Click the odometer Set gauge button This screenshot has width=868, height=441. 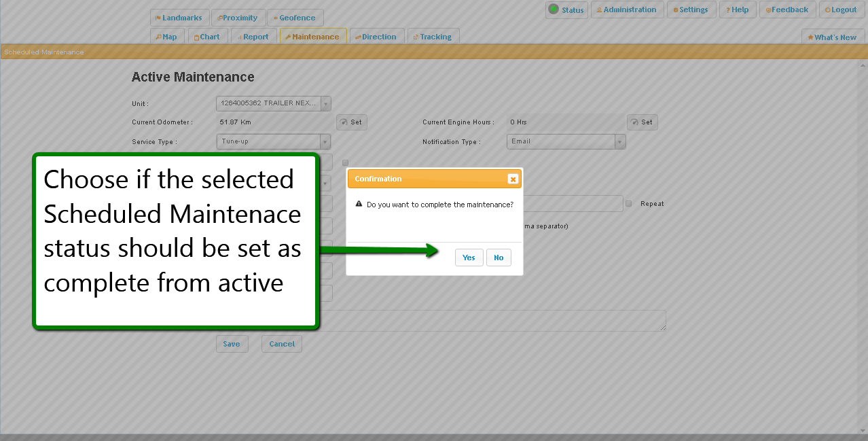(352, 122)
